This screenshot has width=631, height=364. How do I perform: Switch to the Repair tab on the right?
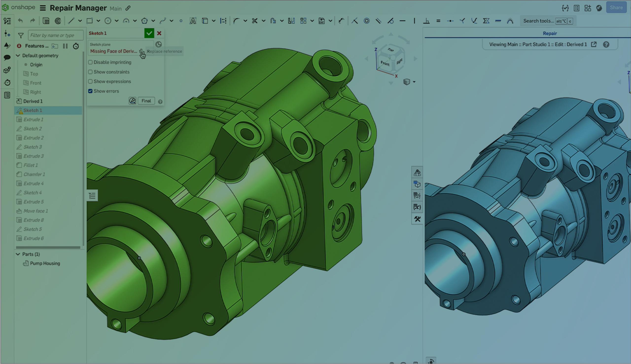click(549, 33)
